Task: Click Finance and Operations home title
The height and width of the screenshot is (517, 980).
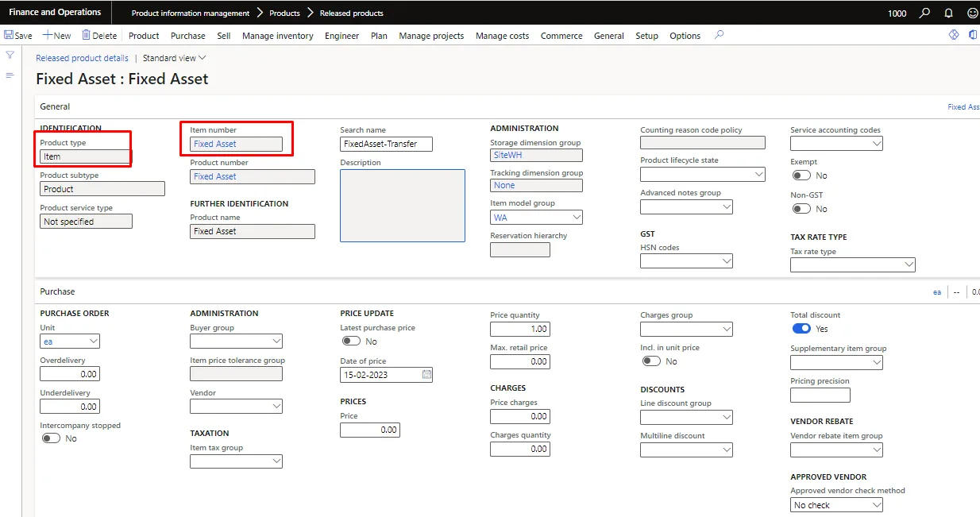Action: pyautogui.click(x=55, y=12)
